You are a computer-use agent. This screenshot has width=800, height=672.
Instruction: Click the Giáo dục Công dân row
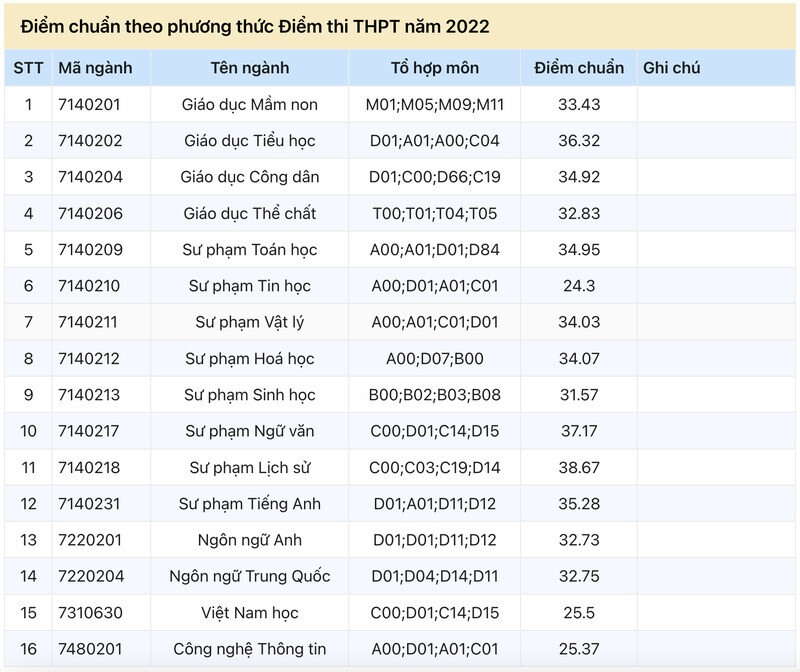click(x=399, y=177)
